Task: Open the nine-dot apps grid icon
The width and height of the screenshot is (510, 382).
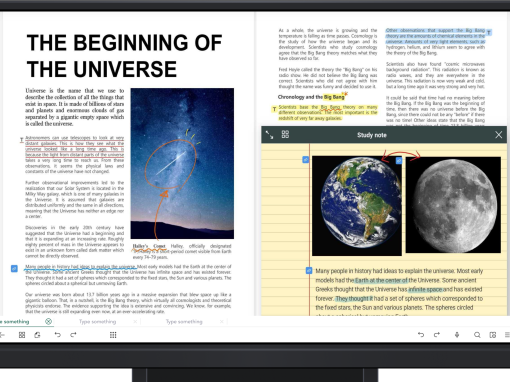Action: click(113, 335)
